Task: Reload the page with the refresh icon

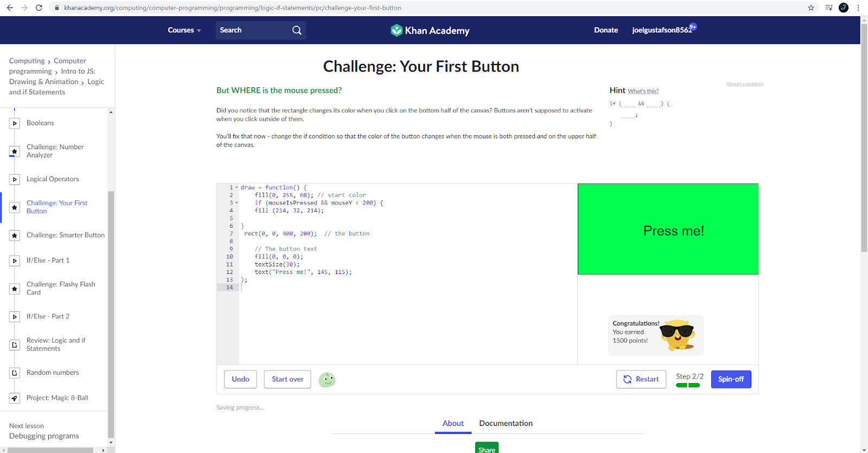Action: click(x=39, y=8)
